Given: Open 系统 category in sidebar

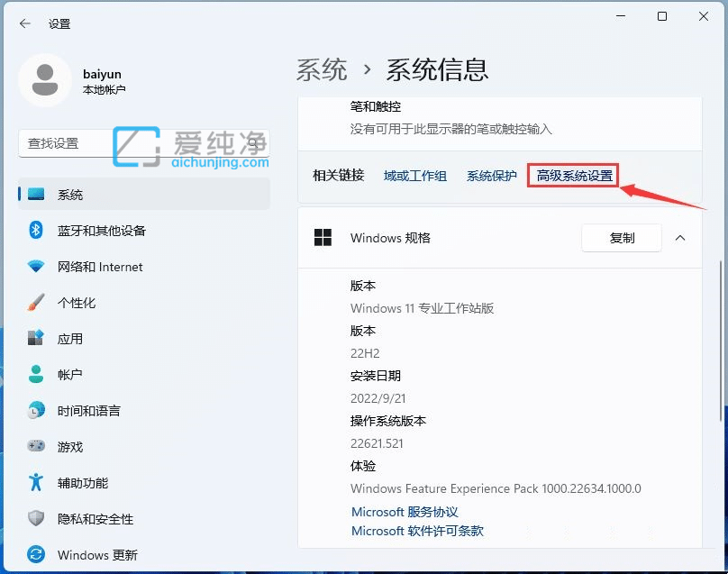Looking at the screenshot, I should point(144,194).
